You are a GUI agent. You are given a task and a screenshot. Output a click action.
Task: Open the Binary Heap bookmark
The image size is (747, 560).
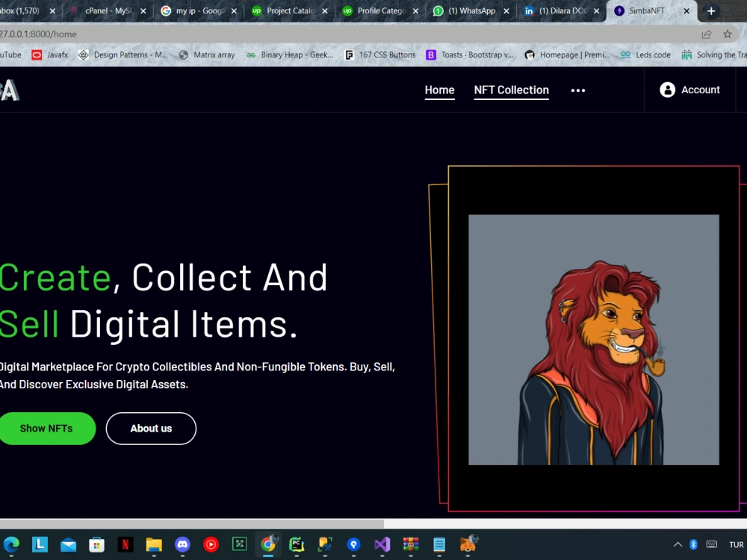click(x=290, y=55)
